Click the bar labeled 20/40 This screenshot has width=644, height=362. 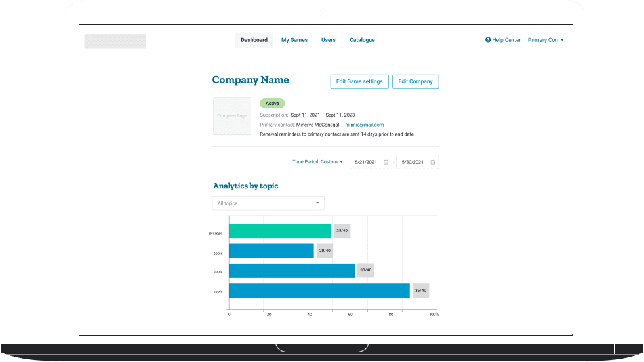pos(271,251)
